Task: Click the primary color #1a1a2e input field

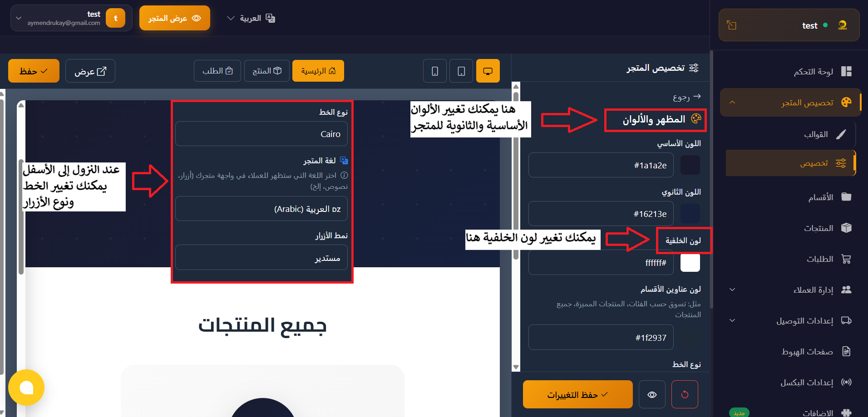Action: pos(601,165)
